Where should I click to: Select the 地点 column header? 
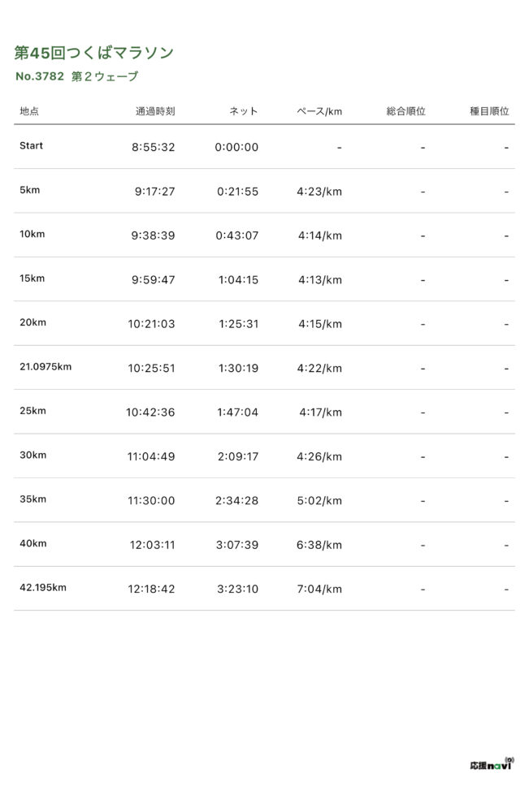(29, 111)
